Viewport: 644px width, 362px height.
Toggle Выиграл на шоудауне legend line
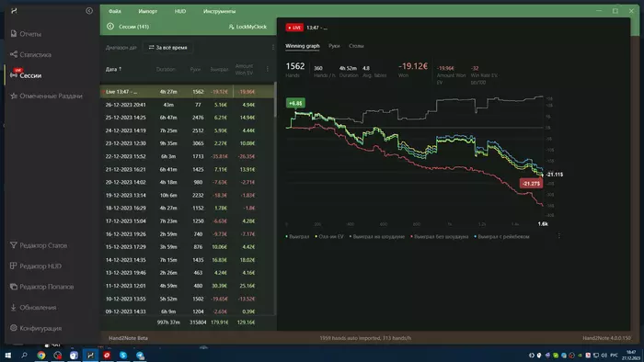376,236
